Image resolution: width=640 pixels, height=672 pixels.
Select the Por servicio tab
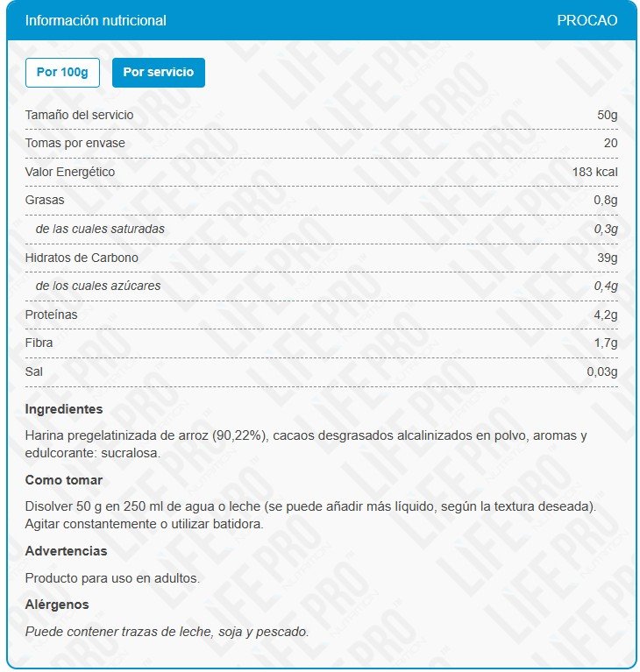(159, 72)
